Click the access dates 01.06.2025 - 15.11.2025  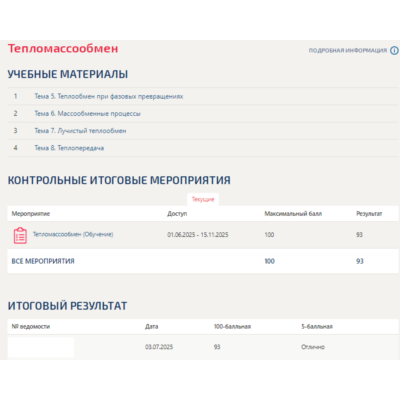(198, 235)
